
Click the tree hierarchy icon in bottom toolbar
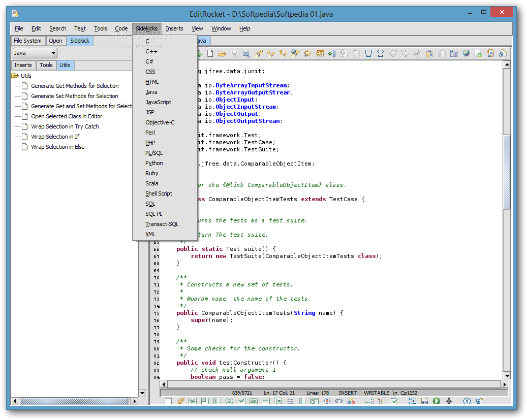point(382,401)
